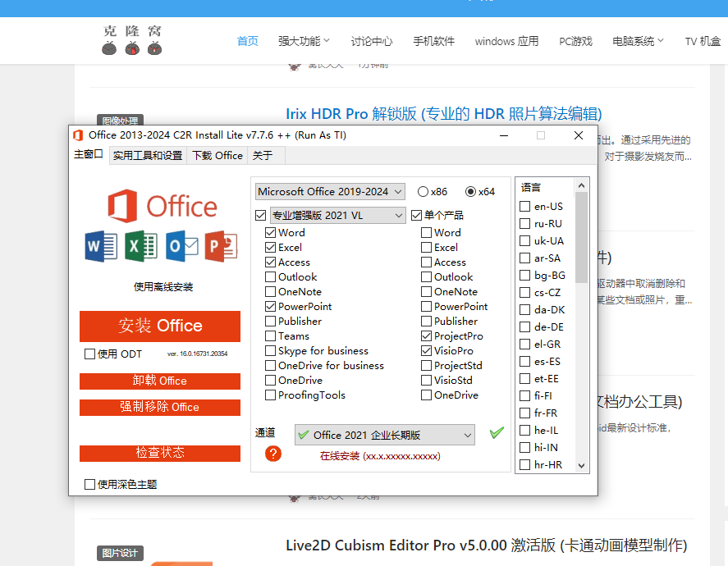Image resolution: width=728 pixels, height=566 pixels.
Task: Click the Excel app icon under Office logo
Action: point(141,246)
